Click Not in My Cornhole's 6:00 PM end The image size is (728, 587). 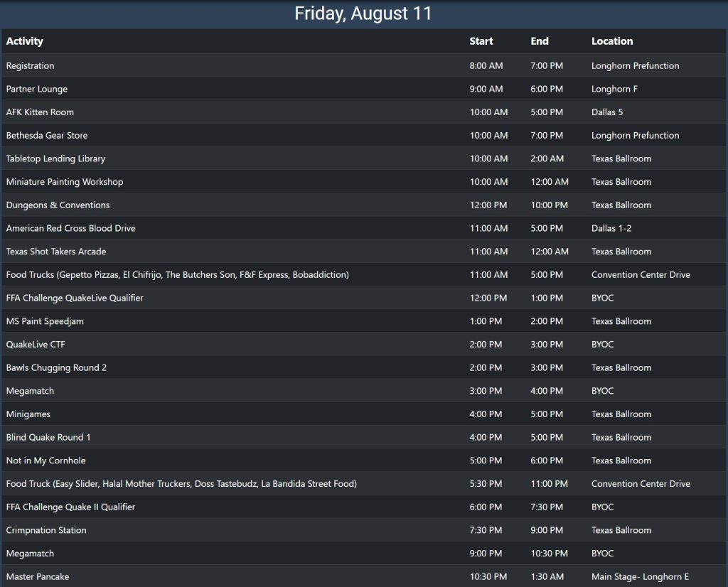pos(547,461)
